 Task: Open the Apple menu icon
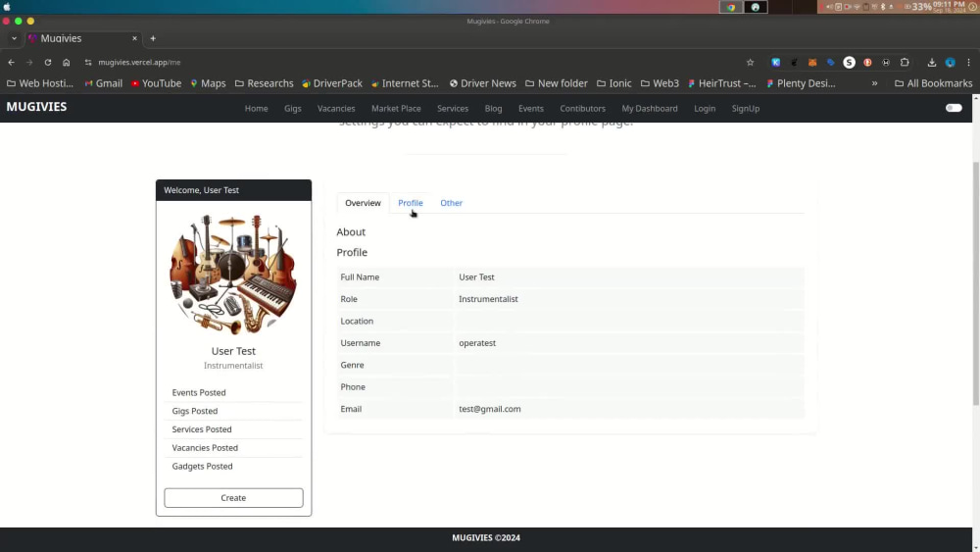click(7, 7)
